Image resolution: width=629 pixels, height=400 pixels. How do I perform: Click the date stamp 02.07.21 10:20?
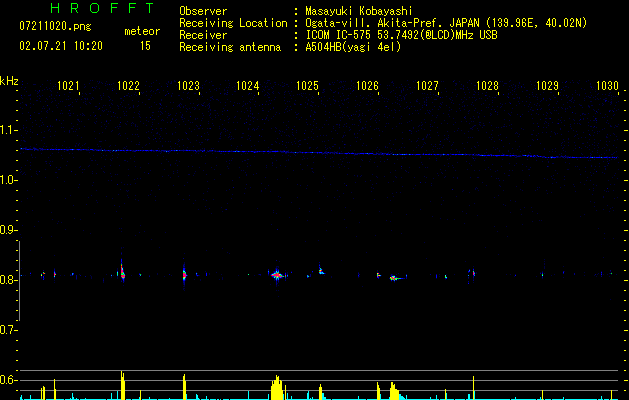[61, 46]
